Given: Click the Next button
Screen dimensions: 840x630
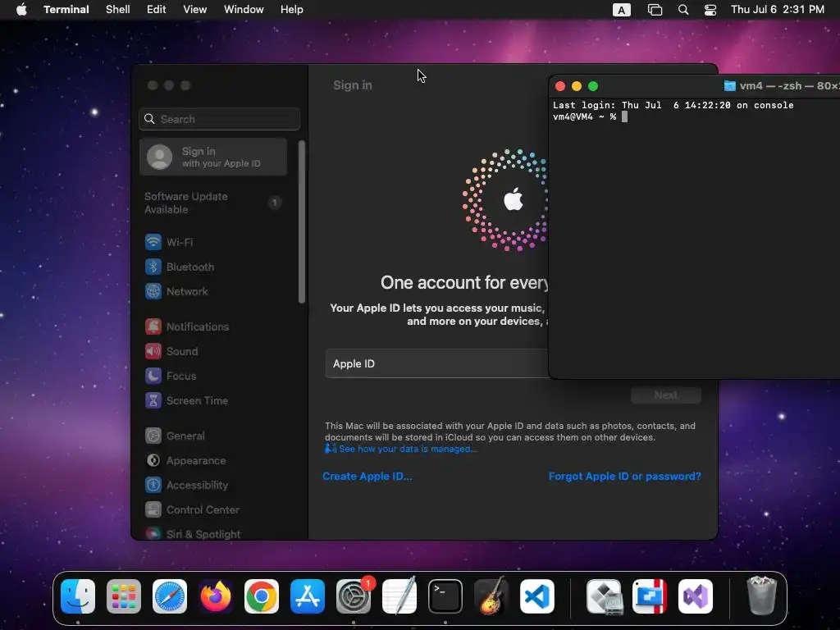Looking at the screenshot, I should click(666, 395).
